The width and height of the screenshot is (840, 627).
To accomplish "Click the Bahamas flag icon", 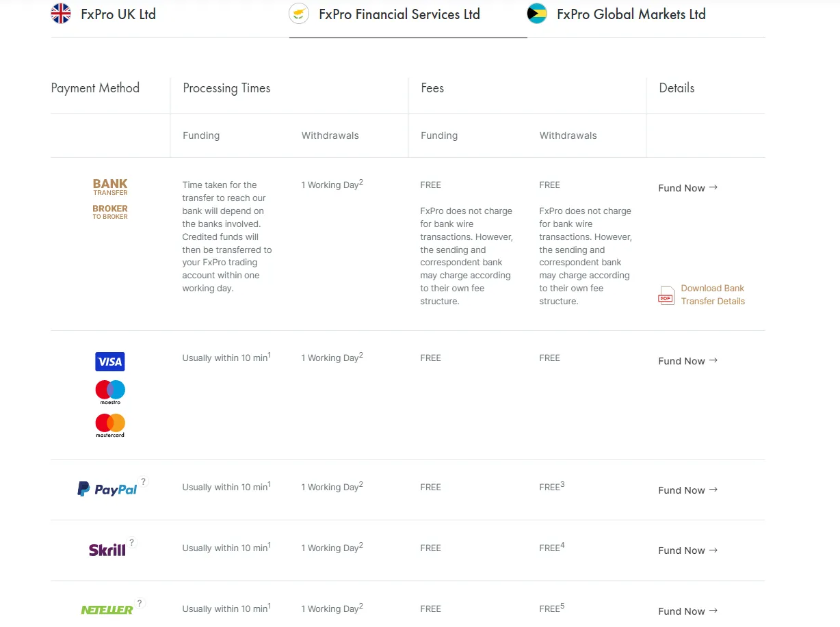I will pyautogui.click(x=537, y=14).
